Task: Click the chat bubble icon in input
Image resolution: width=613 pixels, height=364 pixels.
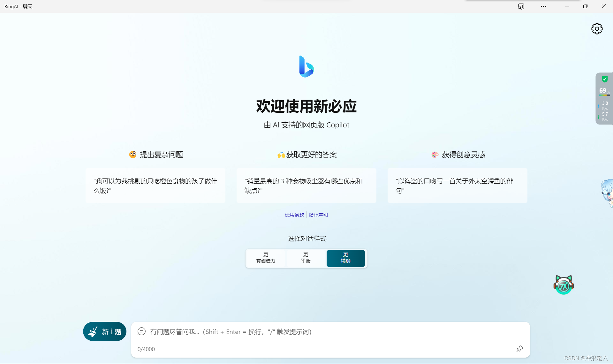Action: tap(141, 331)
